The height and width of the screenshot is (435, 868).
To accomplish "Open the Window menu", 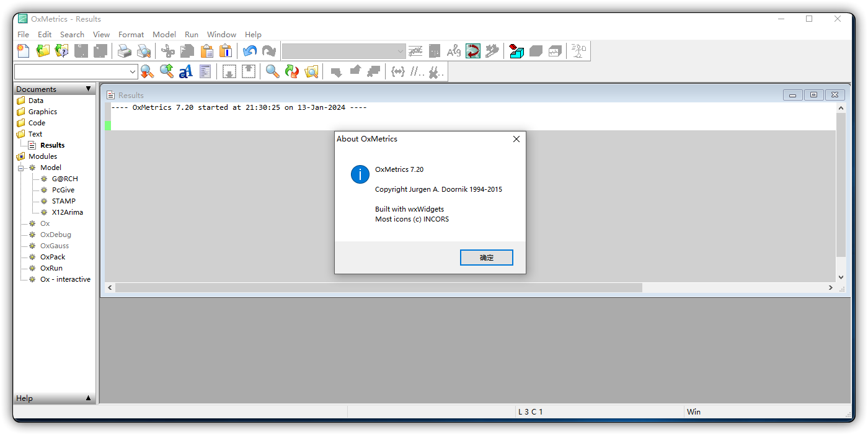I will [221, 35].
